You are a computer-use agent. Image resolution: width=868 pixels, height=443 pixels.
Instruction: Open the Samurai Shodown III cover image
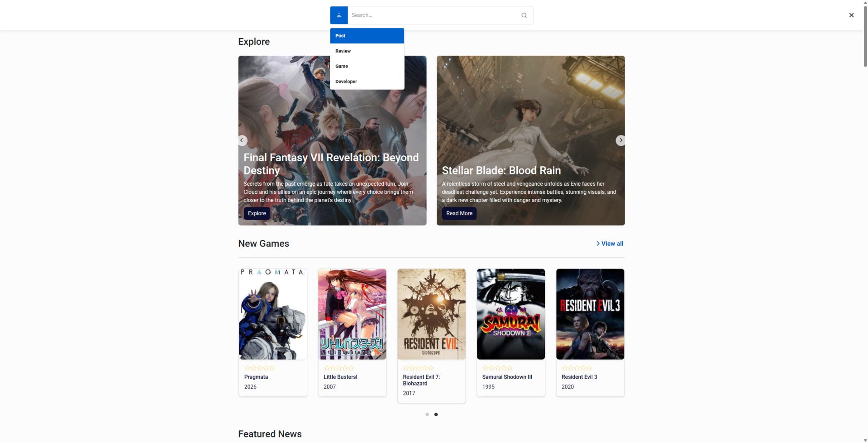[510, 314]
